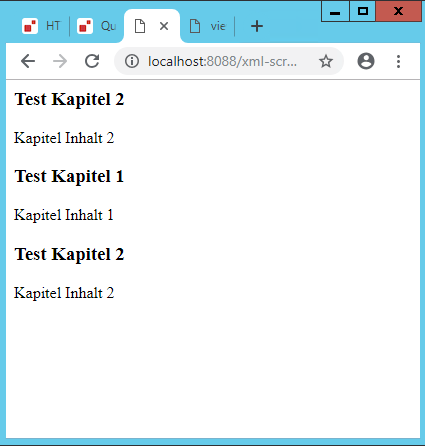Bookmark this page with the star

pos(326,61)
